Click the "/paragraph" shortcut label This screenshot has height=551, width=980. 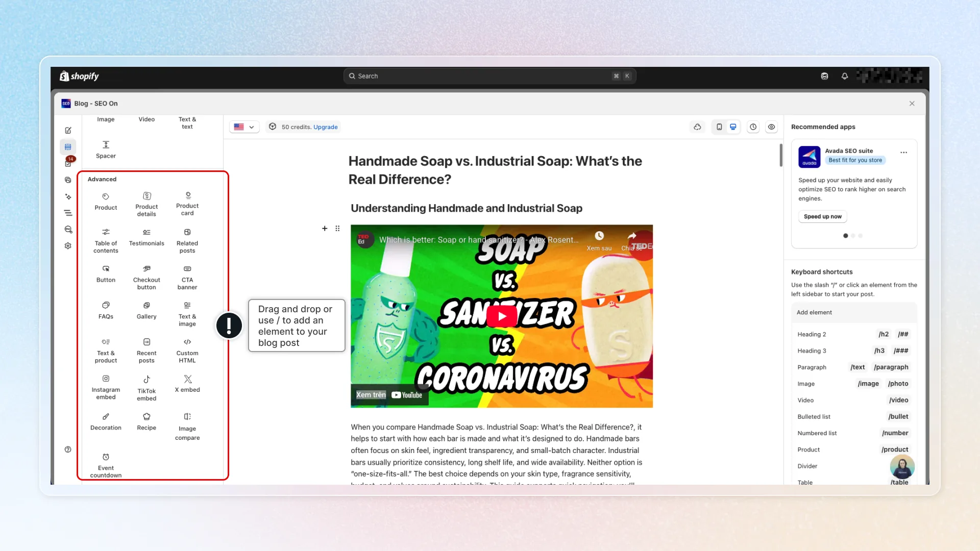click(x=891, y=367)
